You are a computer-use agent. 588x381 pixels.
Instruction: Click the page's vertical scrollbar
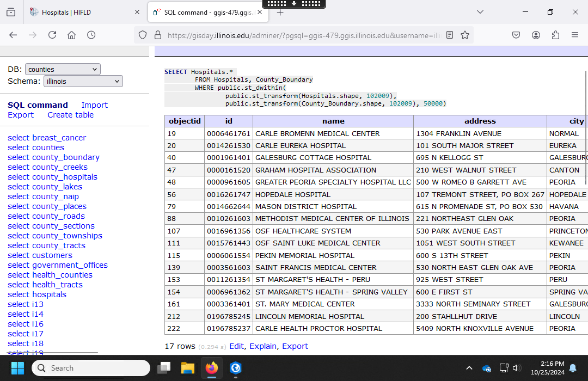pyautogui.click(x=586, y=128)
